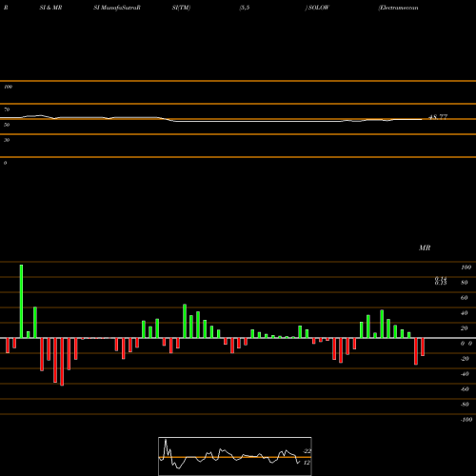
Task: Click the '(Electramecan' company name text
Action: point(398,8)
